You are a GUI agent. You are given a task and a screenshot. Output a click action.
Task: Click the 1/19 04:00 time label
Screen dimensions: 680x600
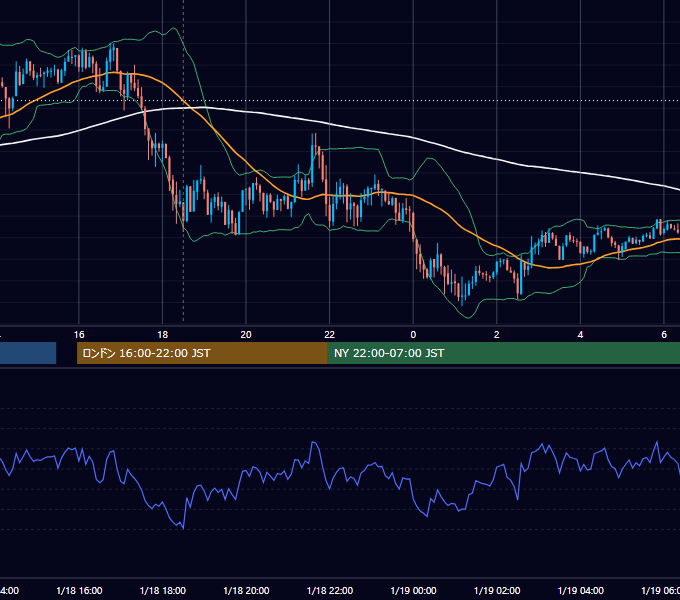[x=581, y=590]
